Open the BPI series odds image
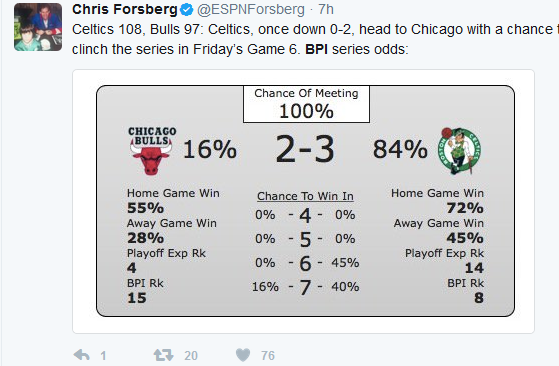 (303, 201)
